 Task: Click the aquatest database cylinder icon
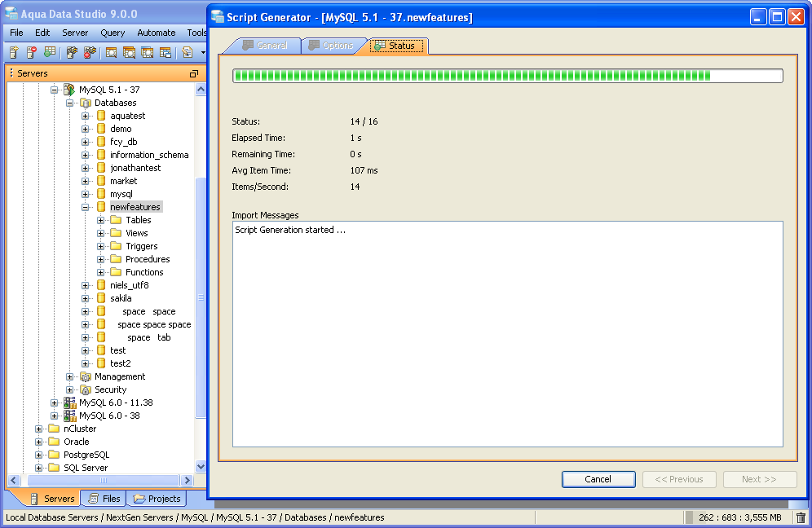101,116
